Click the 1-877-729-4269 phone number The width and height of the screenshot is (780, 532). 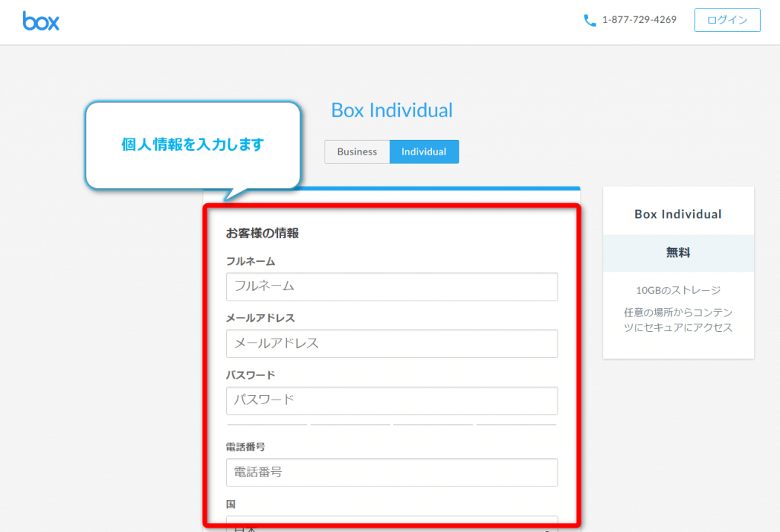[638, 21]
